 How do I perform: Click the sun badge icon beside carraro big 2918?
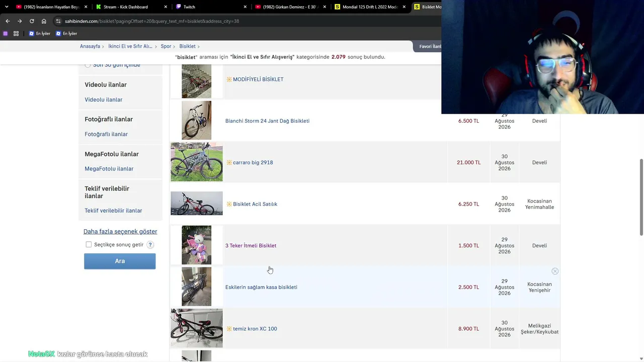tap(229, 163)
